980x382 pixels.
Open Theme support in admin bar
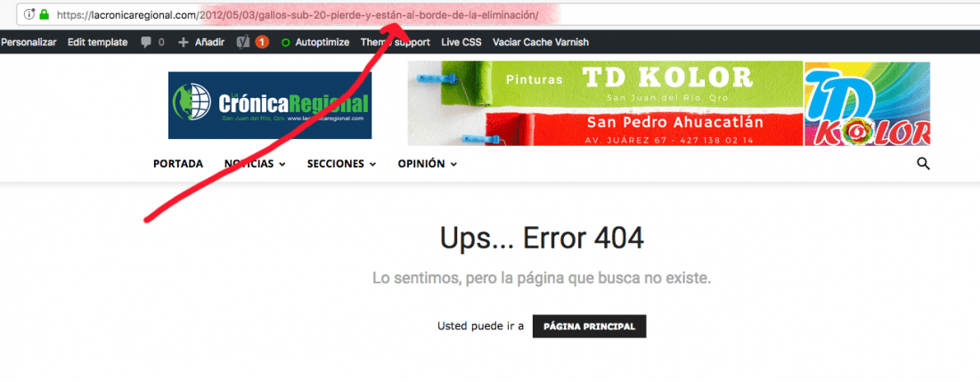[395, 43]
